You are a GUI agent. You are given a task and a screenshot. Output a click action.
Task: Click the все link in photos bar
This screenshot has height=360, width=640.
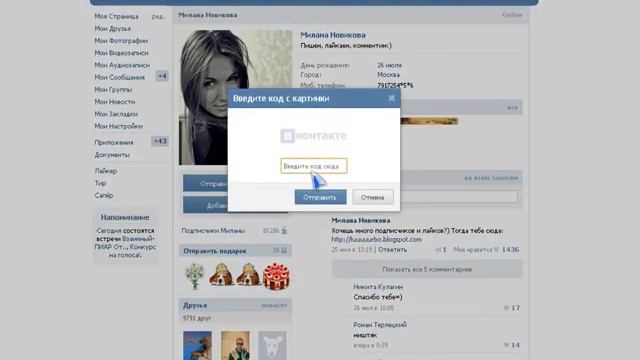pyautogui.click(x=513, y=107)
